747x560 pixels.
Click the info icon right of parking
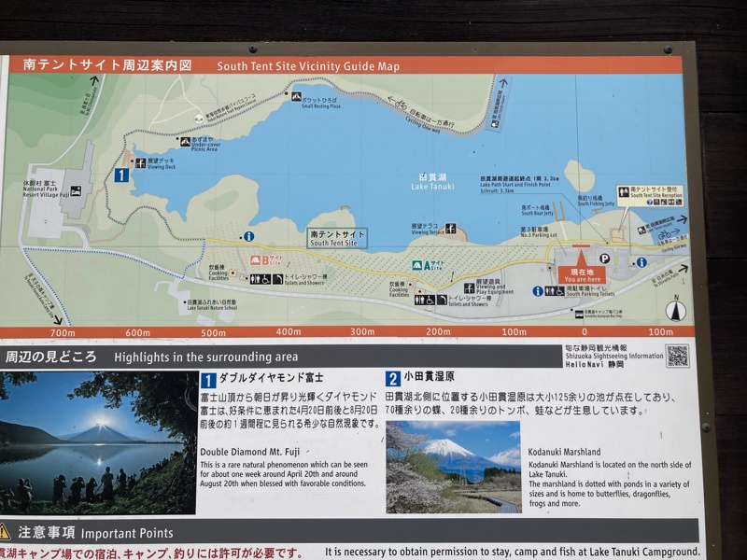[641, 262]
